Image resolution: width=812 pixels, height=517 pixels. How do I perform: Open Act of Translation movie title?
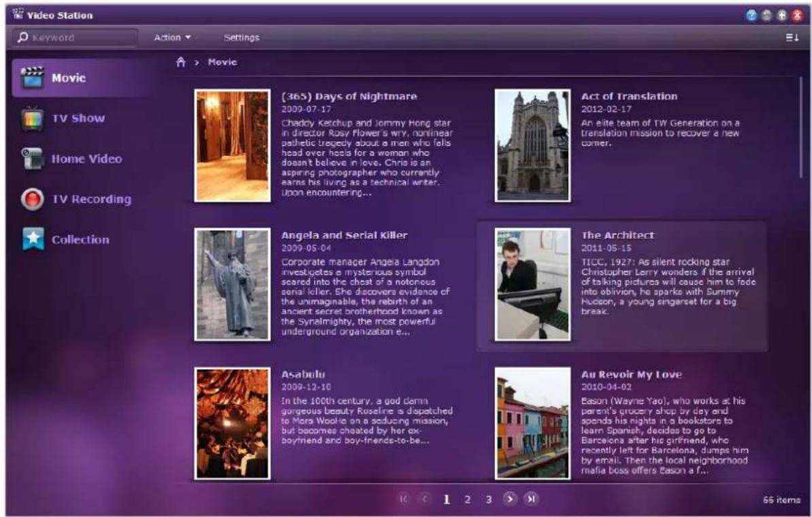coord(629,96)
